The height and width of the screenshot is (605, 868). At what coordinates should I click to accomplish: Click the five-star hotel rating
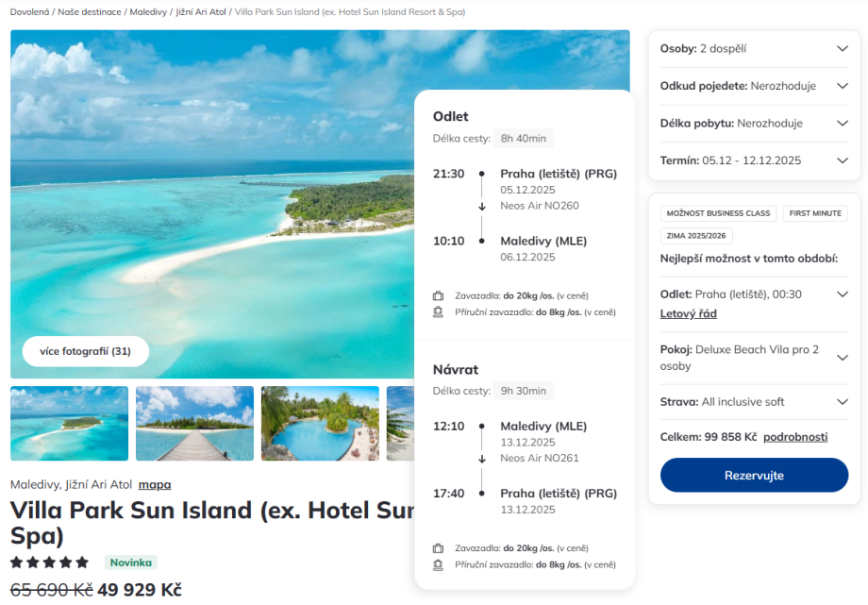pos(49,563)
